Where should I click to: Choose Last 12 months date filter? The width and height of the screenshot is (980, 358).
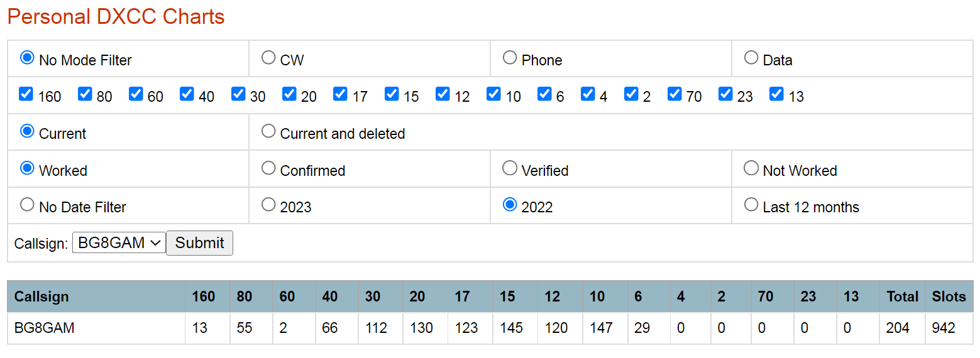(751, 205)
